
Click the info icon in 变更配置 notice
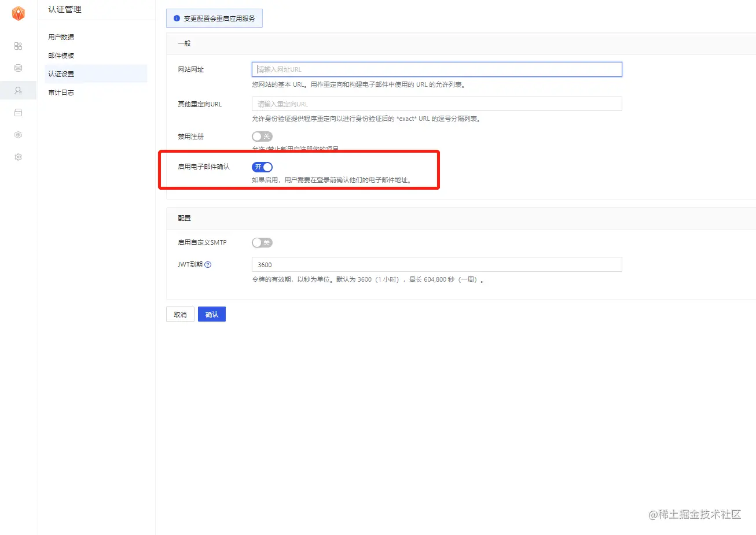click(x=177, y=19)
